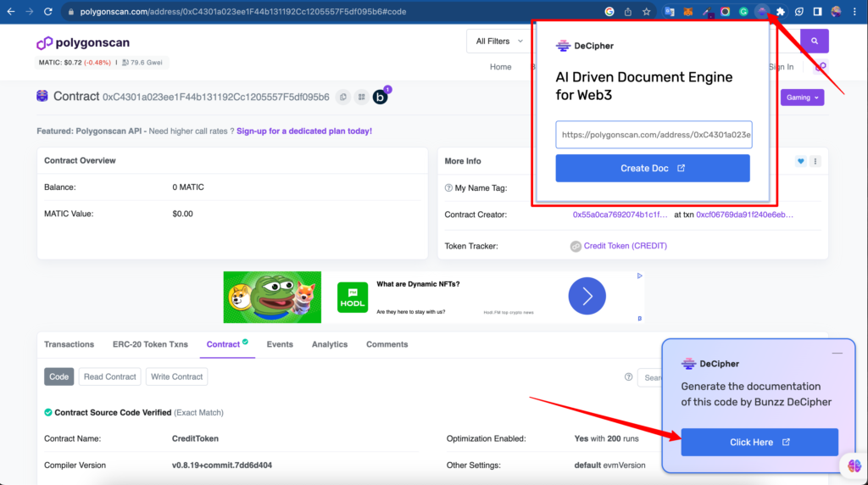
Task: Click the share page icon
Action: pos(628,12)
